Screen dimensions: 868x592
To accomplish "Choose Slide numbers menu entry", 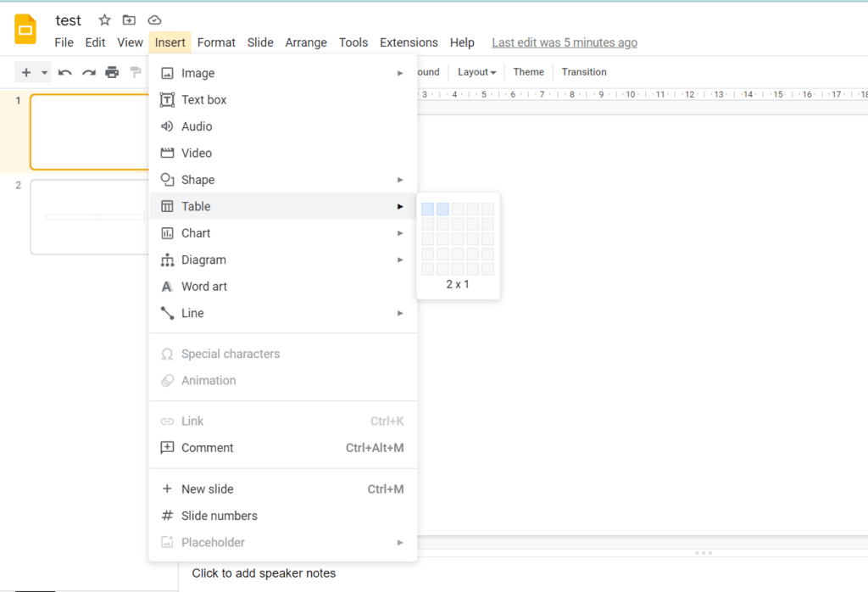I will point(283,516).
